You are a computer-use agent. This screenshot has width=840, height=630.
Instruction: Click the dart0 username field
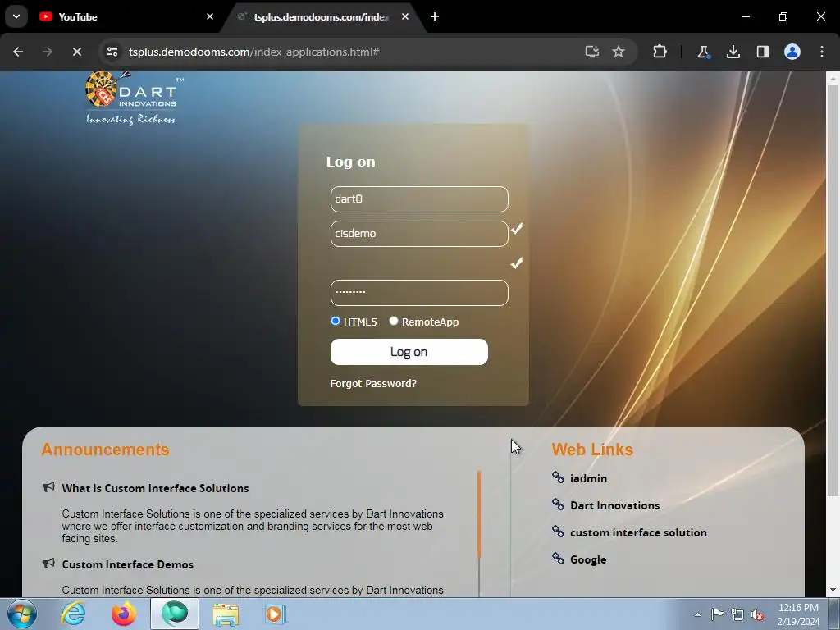[x=419, y=199]
